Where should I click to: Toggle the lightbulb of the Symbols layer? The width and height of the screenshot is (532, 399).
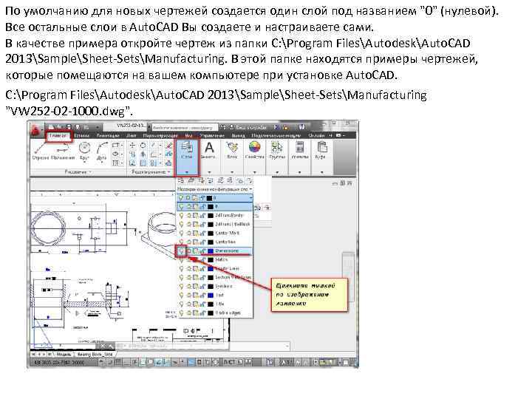[x=182, y=287]
